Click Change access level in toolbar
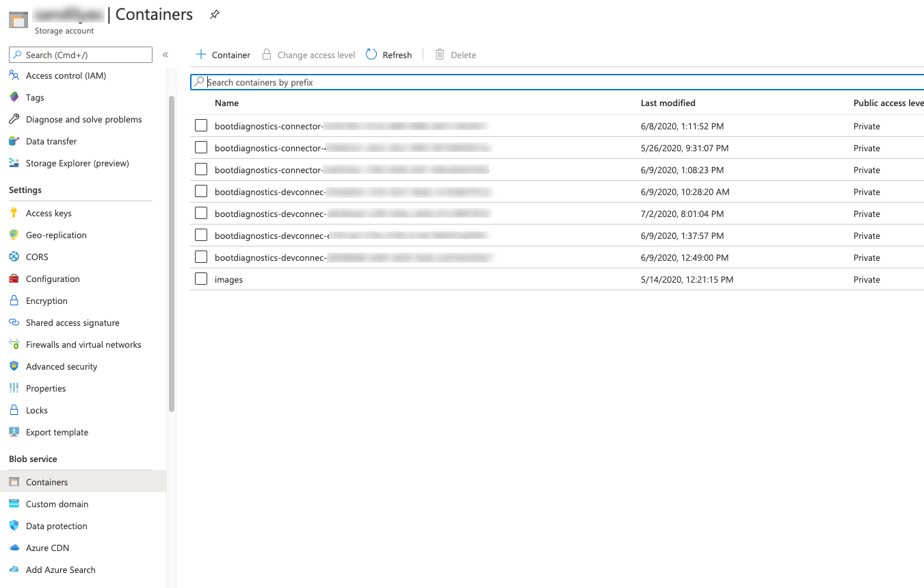The height and width of the screenshot is (588, 924). (308, 55)
